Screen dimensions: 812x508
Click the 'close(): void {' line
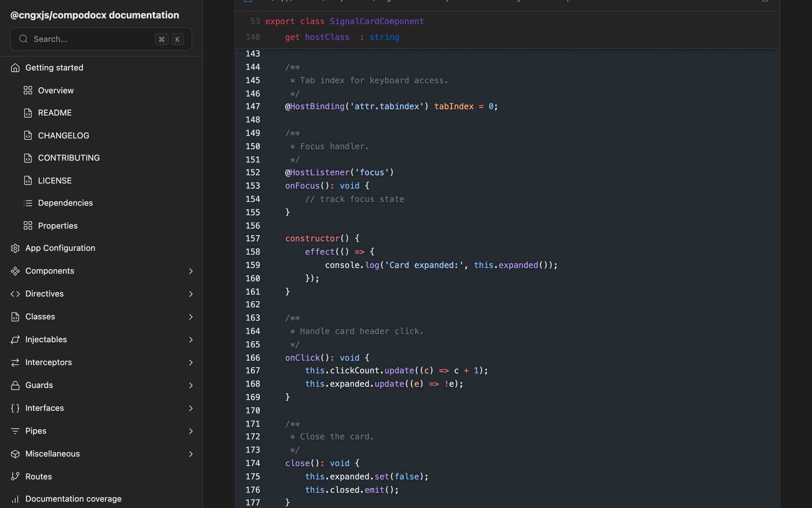pyautogui.click(x=322, y=463)
